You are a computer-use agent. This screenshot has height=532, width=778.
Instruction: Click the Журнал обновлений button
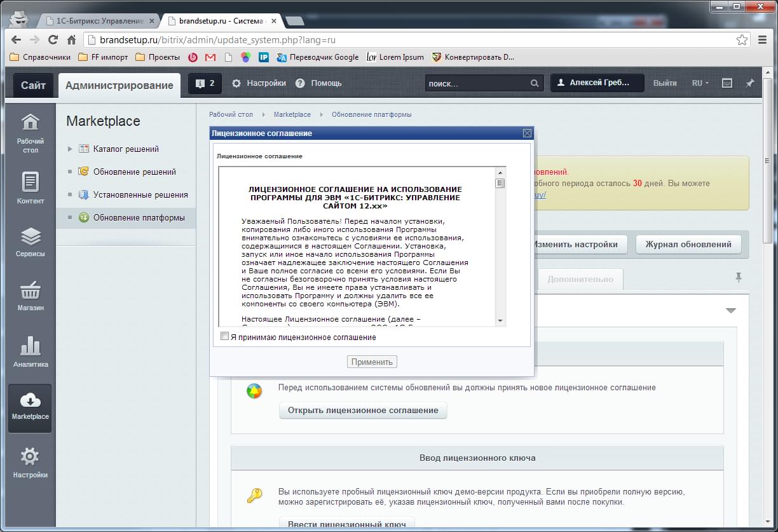coord(688,244)
